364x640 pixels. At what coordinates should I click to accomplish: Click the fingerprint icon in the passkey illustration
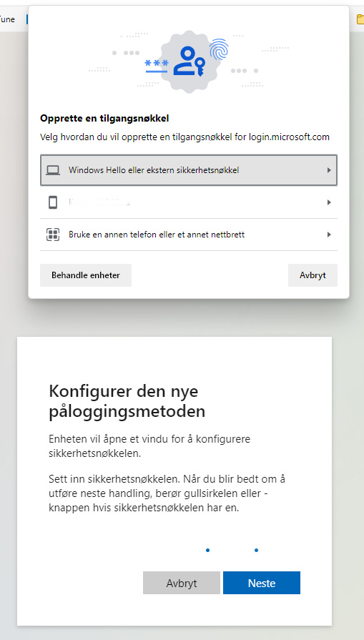tap(219, 50)
